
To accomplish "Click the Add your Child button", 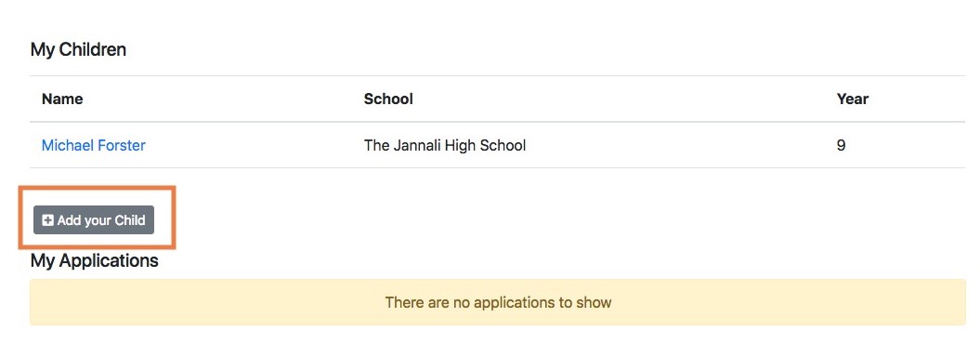I will click(x=94, y=220).
